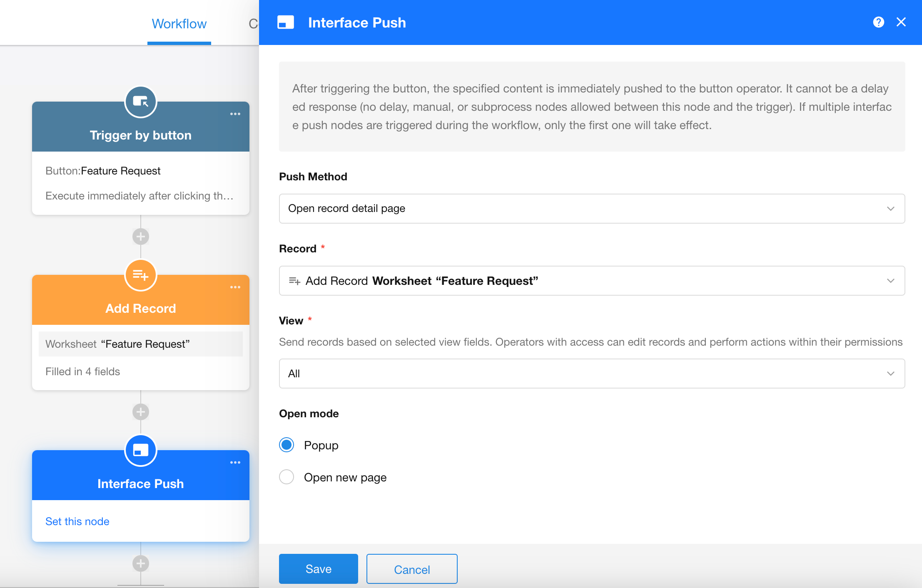This screenshot has width=922, height=588.
Task: Add node below Interface Push step
Action: tap(141, 563)
